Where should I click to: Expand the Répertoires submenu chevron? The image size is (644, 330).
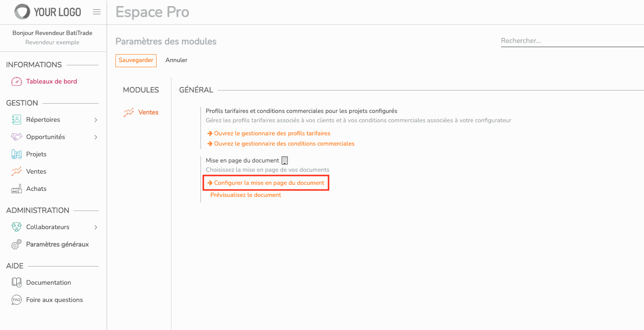click(96, 120)
